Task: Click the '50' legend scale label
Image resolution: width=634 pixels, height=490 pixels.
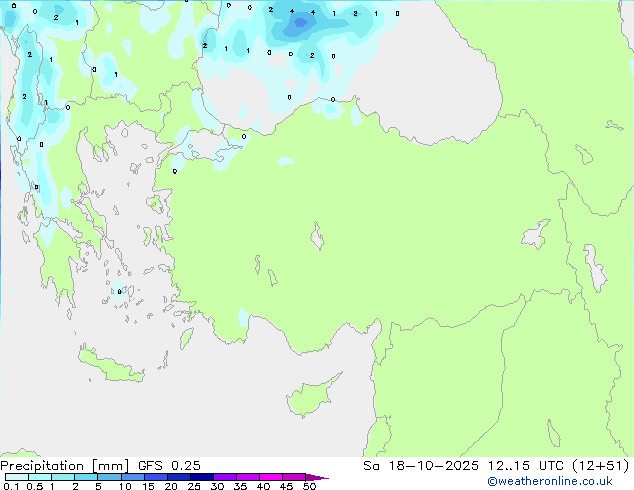Action: 310,486
